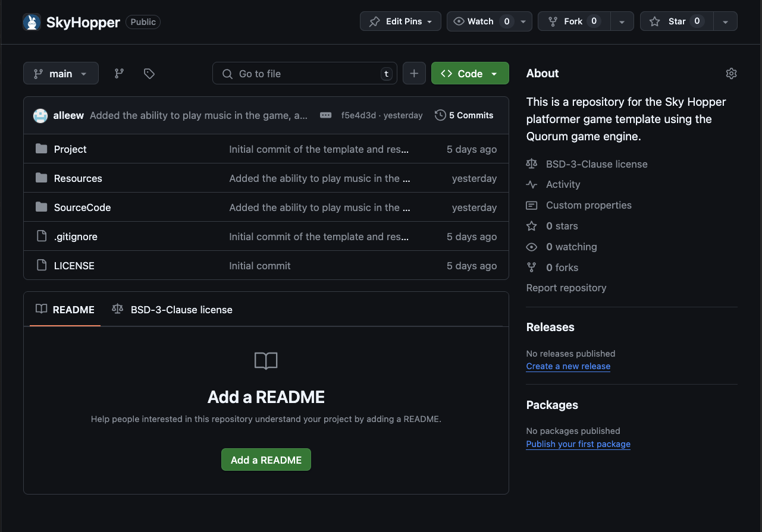Click the Project folder icon

coord(41,149)
